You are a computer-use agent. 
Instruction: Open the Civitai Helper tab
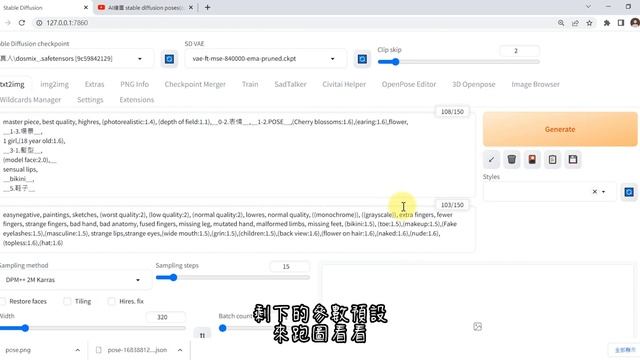(344, 84)
